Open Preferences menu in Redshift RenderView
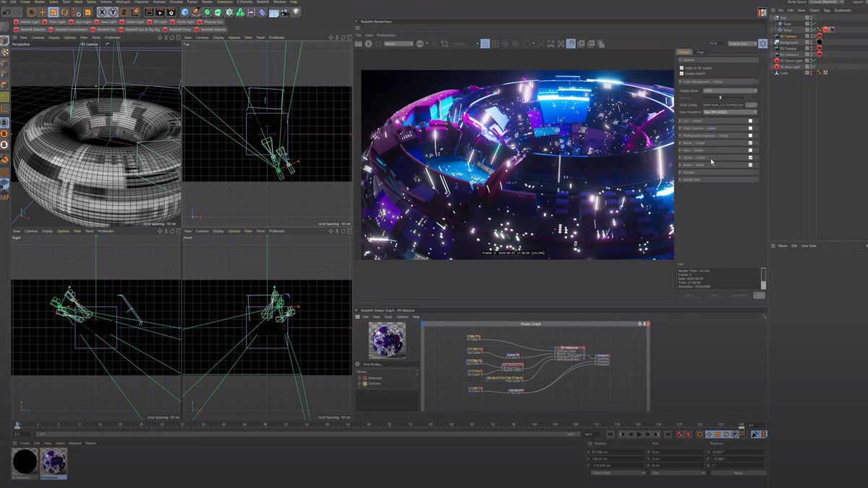Viewport: 868px width, 488px height. click(x=386, y=35)
